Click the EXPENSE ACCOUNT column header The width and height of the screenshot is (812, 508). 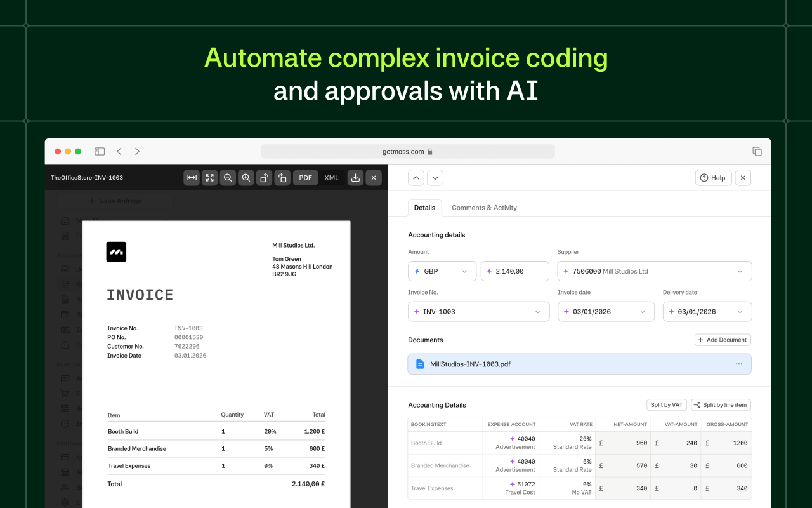(x=511, y=424)
